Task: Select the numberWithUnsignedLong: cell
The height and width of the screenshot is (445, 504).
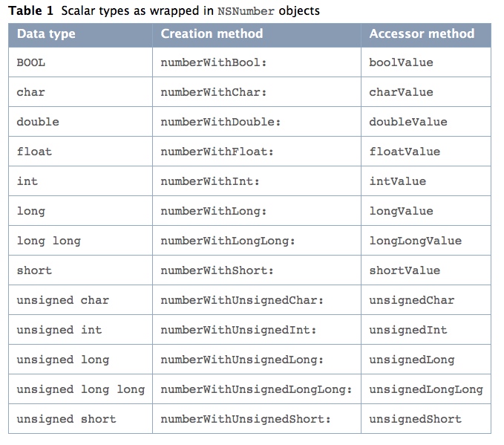Action: click(x=257, y=360)
